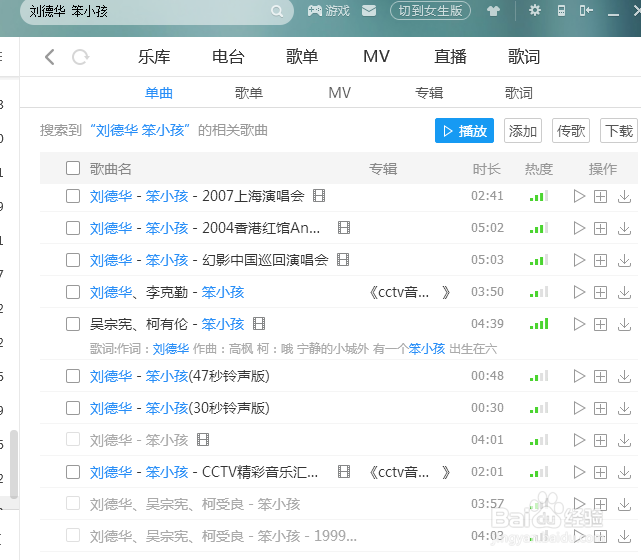Add 30秒铃声版 to playlist

[x=600, y=408]
